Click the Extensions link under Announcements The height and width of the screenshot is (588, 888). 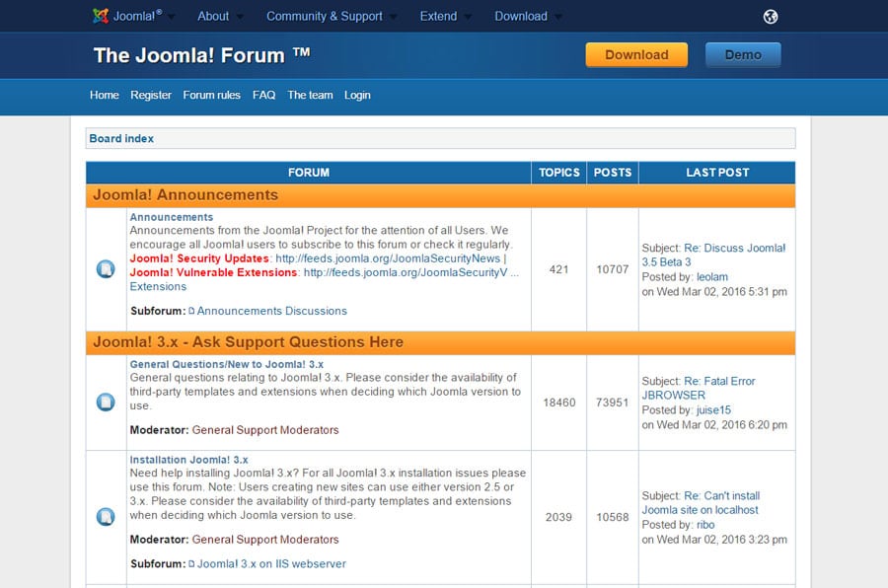click(x=158, y=287)
